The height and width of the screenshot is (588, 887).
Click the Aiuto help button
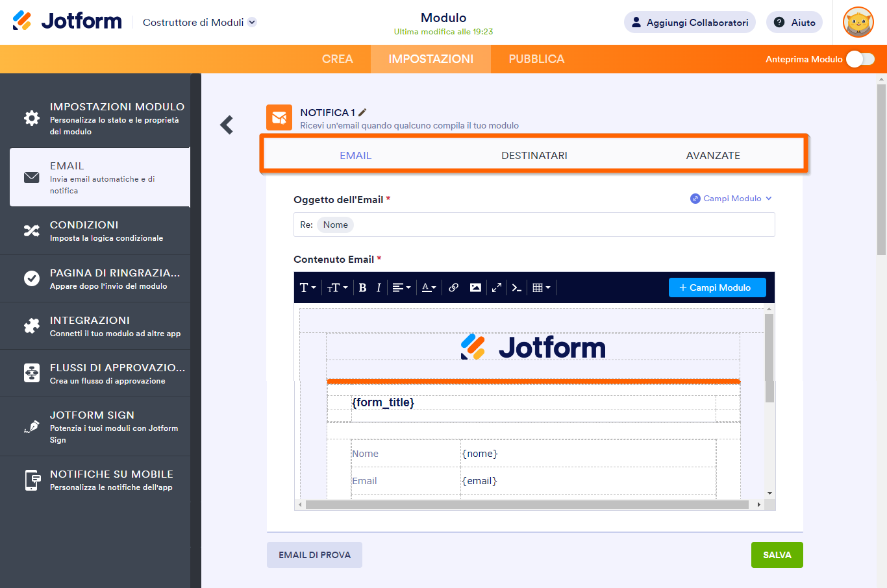coord(795,22)
